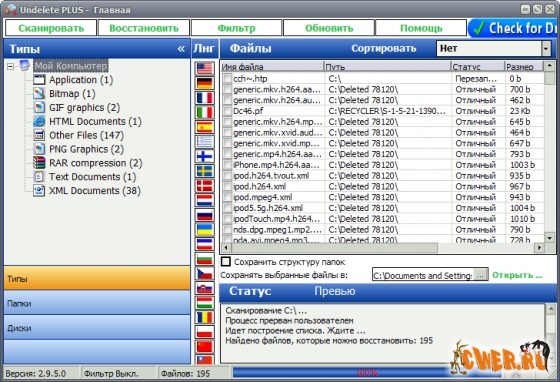Choose the Chinese flag language

(205, 346)
